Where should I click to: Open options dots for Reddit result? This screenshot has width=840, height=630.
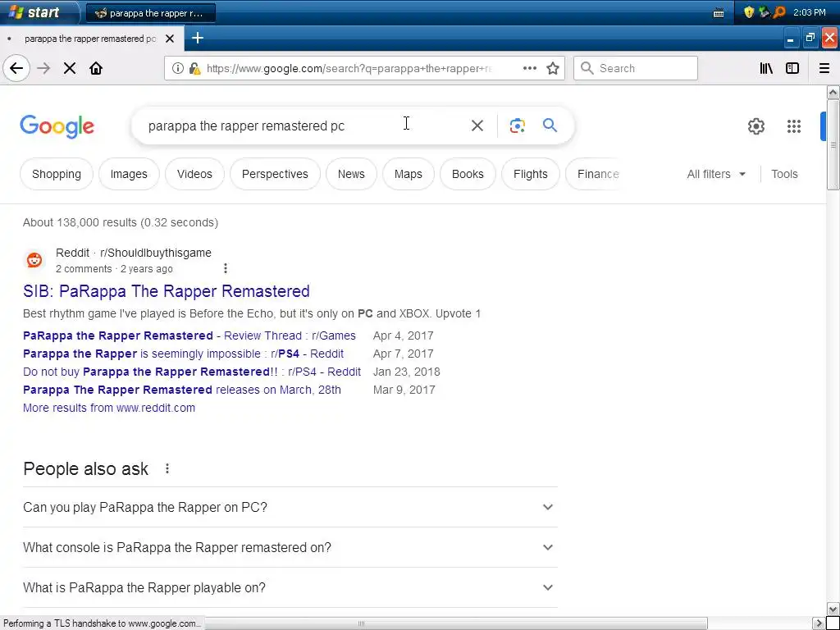point(226,268)
